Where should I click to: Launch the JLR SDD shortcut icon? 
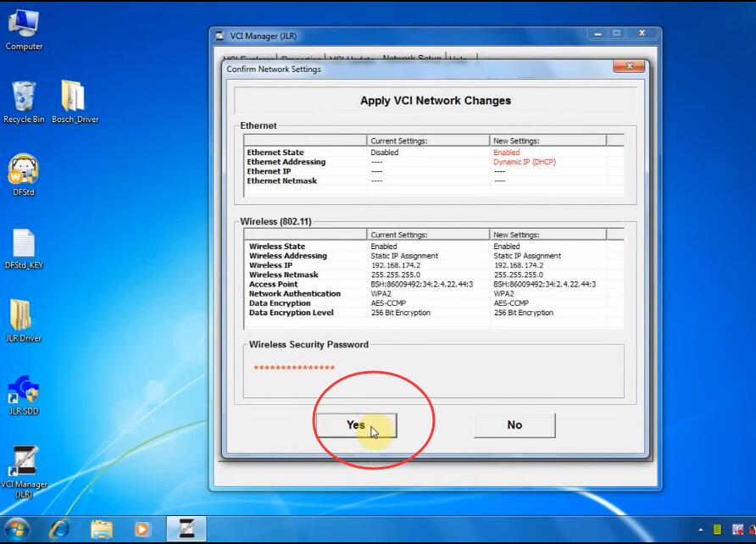[24, 395]
